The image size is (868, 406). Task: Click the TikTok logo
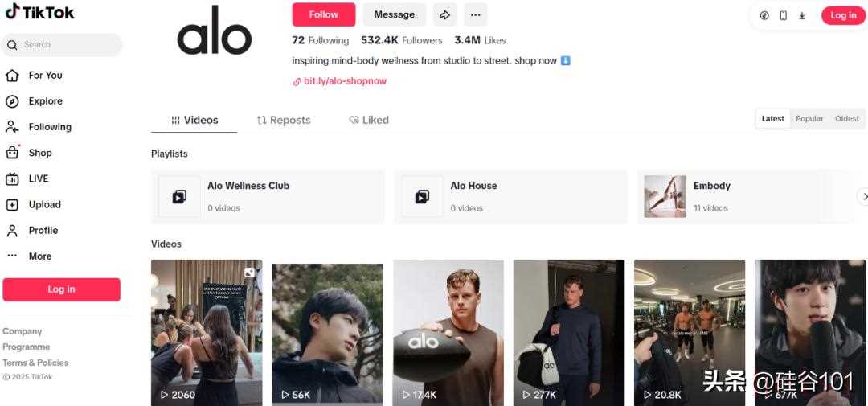pos(39,11)
